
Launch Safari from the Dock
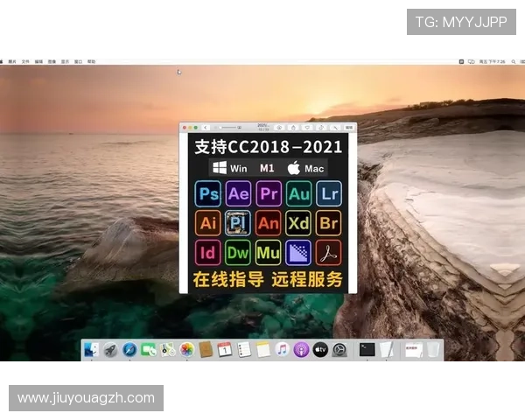[x=129, y=350]
